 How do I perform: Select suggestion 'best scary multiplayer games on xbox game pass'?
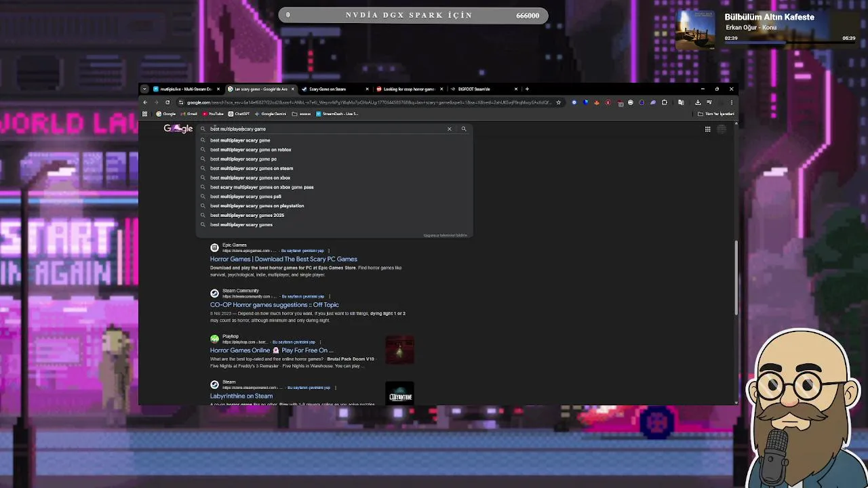262,187
